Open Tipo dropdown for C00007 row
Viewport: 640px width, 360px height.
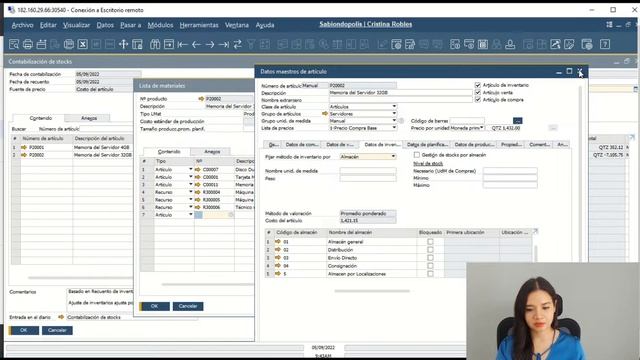tap(191, 169)
